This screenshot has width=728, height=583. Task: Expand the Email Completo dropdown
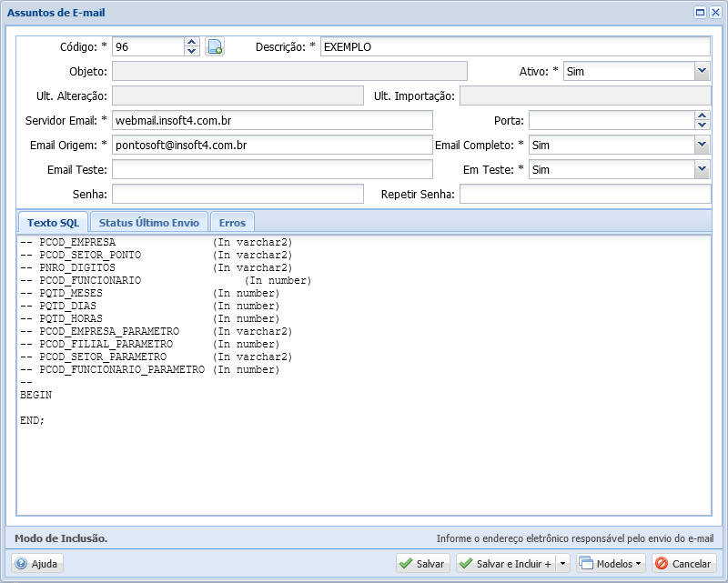702,145
